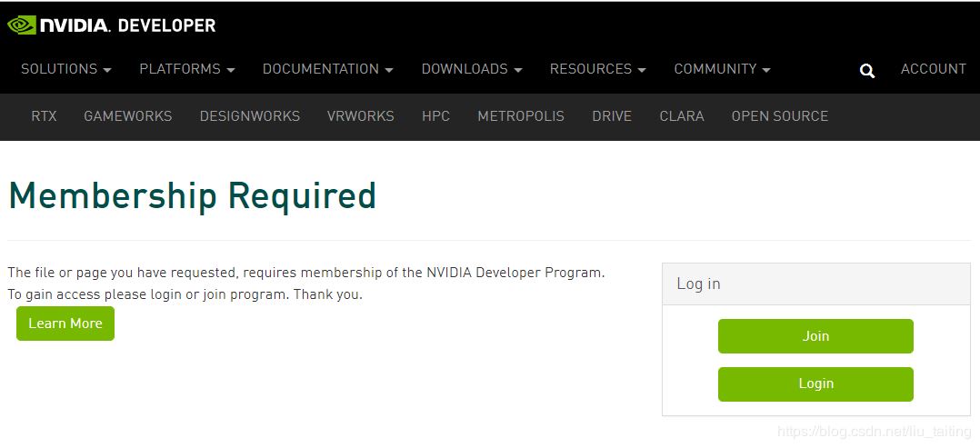Click the Membership Required heading
Viewport: 980px width, 448px height.
(x=192, y=196)
